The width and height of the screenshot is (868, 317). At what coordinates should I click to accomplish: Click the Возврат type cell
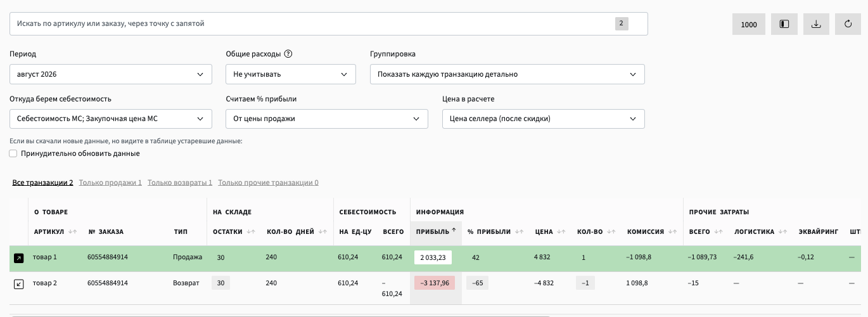coord(186,283)
